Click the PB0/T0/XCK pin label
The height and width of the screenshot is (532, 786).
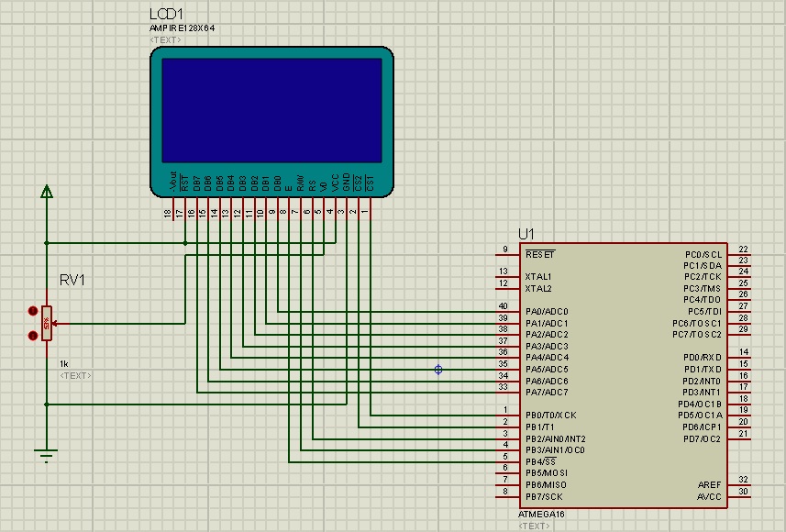[551, 416]
